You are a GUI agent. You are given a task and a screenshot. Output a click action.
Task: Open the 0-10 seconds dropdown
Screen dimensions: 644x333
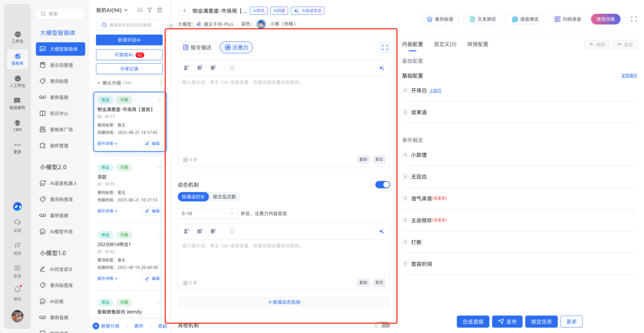[208, 213]
